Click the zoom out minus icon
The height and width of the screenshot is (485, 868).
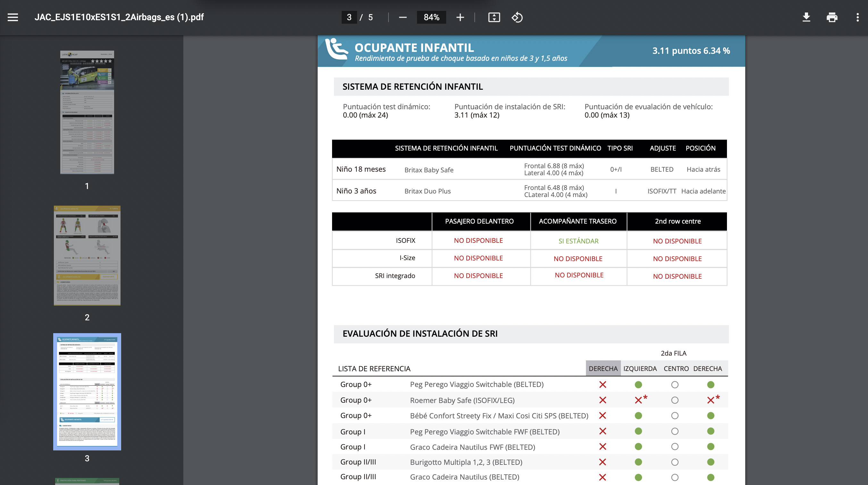click(403, 17)
